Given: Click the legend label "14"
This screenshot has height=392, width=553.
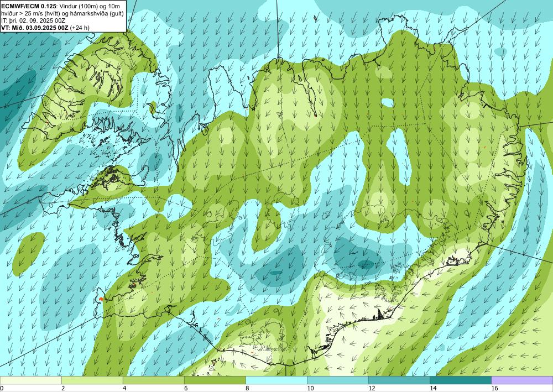Looking at the screenshot, I should click(434, 388).
